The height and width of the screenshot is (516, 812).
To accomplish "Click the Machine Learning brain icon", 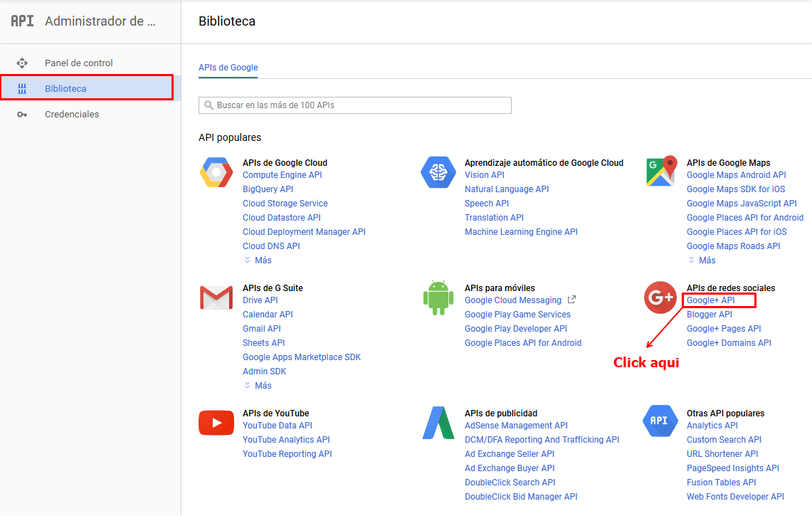I will (438, 172).
